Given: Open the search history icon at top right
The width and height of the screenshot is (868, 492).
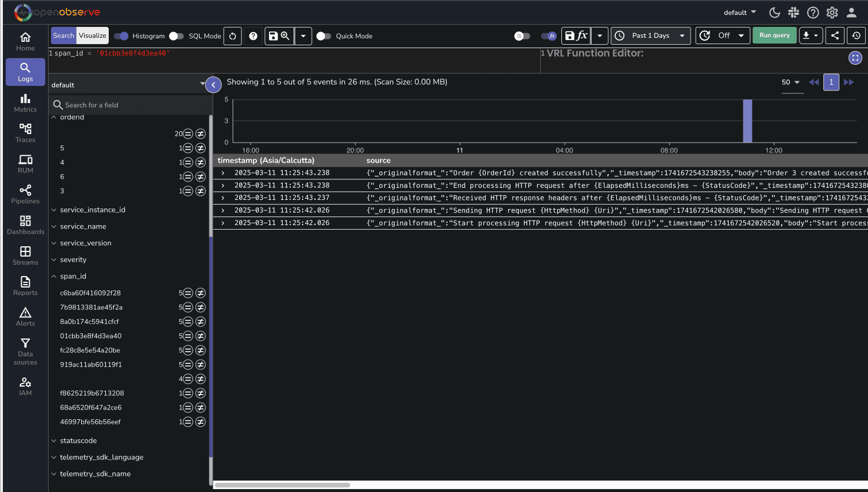Looking at the screenshot, I should click(856, 35).
